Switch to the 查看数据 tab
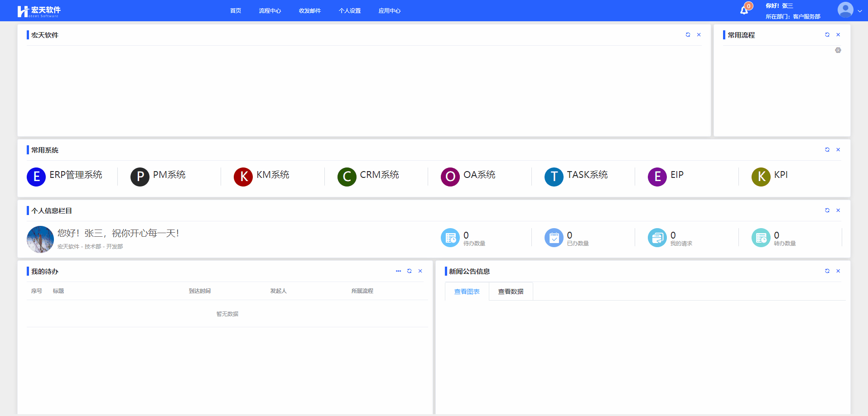This screenshot has width=868, height=416. pyautogui.click(x=511, y=292)
